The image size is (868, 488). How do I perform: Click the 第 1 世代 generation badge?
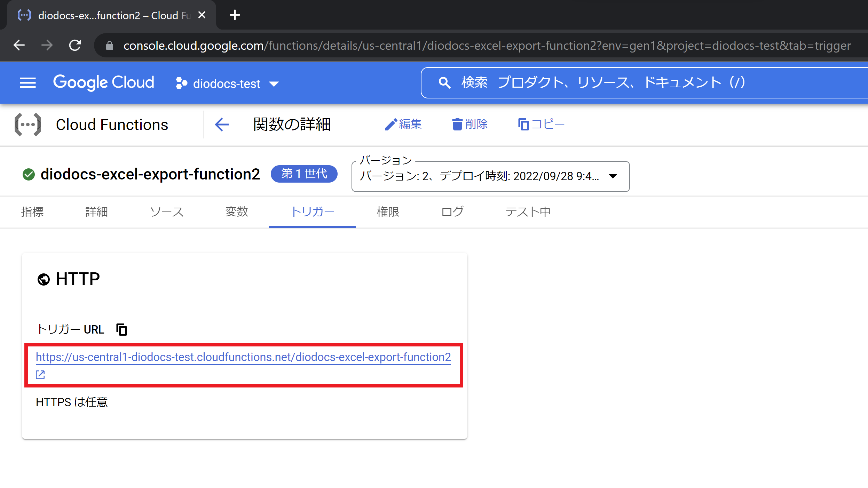coord(304,174)
